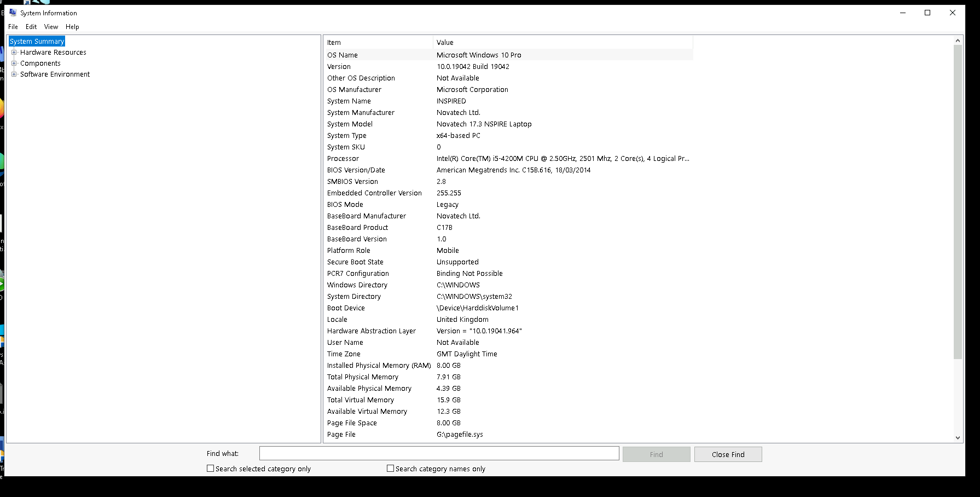Click the Available Physical Memory row
The image size is (980, 497).
click(x=508, y=388)
